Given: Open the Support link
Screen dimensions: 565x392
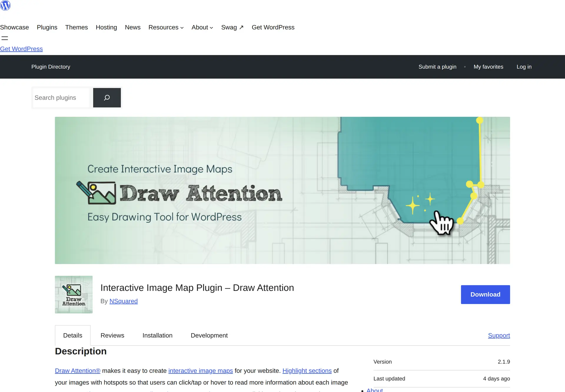Looking at the screenshot, I should tap(499, 336).
